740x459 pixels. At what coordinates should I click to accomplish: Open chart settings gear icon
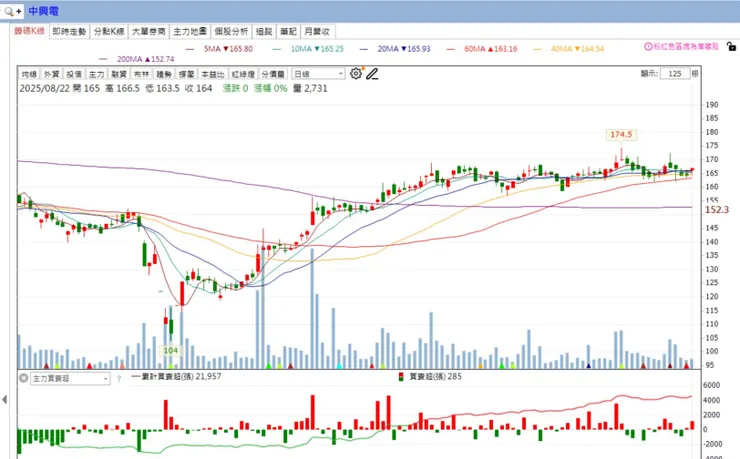pyautogui.click(x=356, y=74)
